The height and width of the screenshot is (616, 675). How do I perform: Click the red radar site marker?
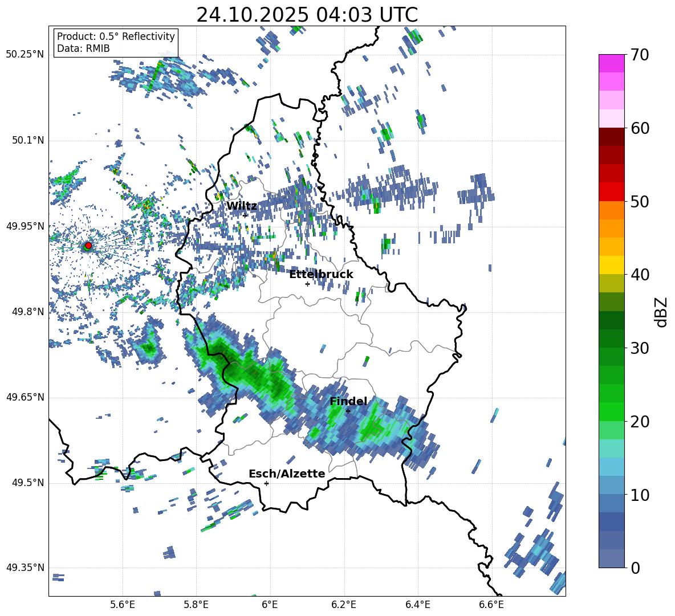pos(88,246)
